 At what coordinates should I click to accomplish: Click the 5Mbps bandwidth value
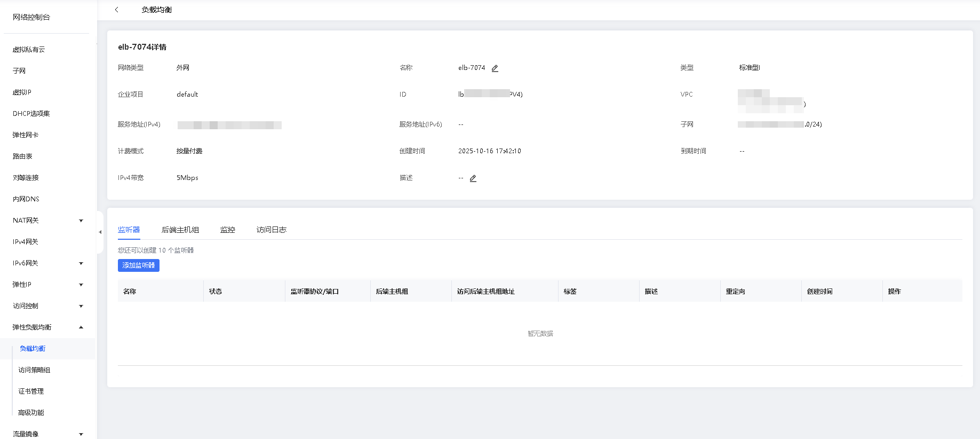tap(187, 178)
